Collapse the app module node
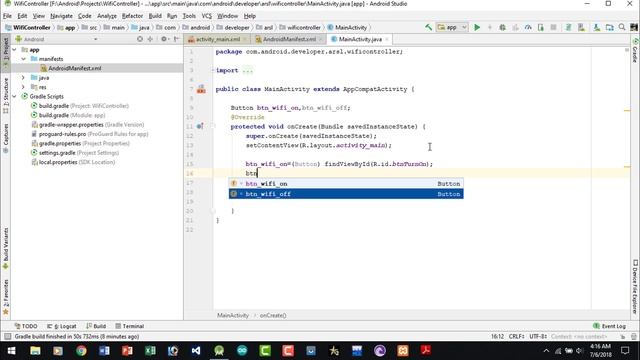The width and height of the screenshot is (640, 360). (15, 50)
